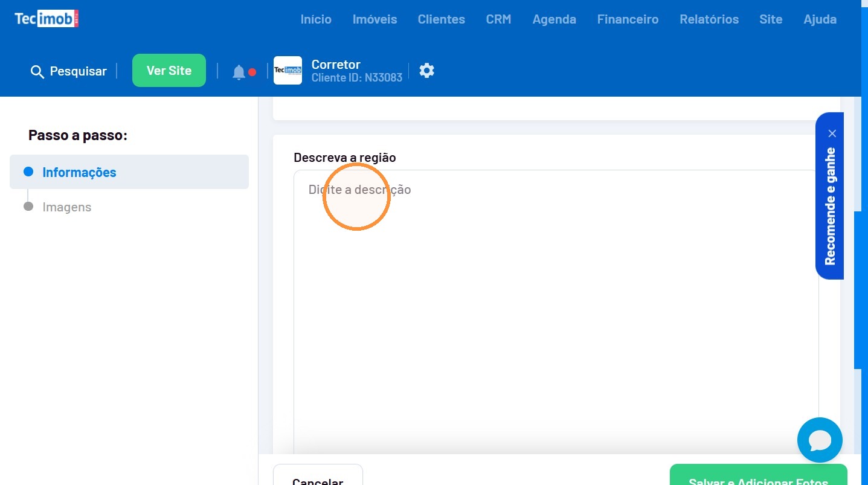Click the Pesquisar search button
The height and width of the screenshot is (485, 868).
point(68,71)
